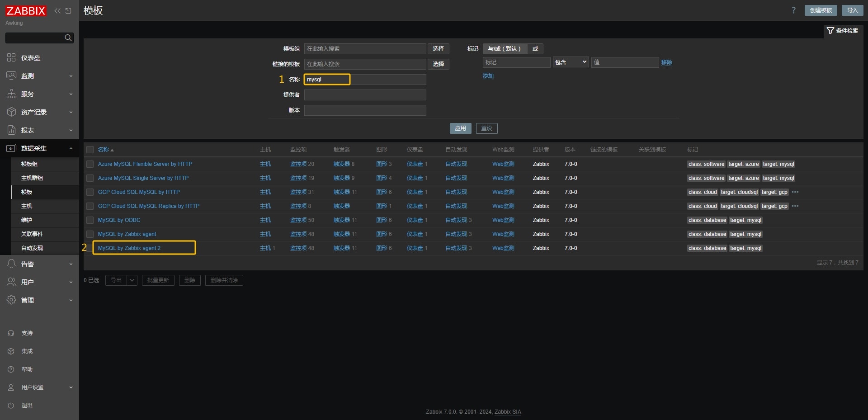Click the 用户 users icon
Screen dimensions: 868x420
[x=11, y=282]
